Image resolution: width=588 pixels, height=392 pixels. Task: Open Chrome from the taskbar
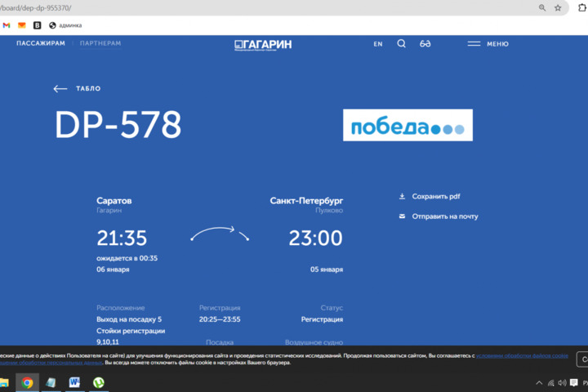27,382
